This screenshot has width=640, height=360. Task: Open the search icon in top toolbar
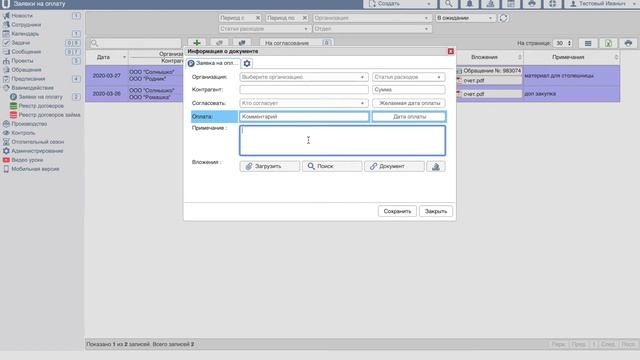pyautogui.click(x=449, y=4)
